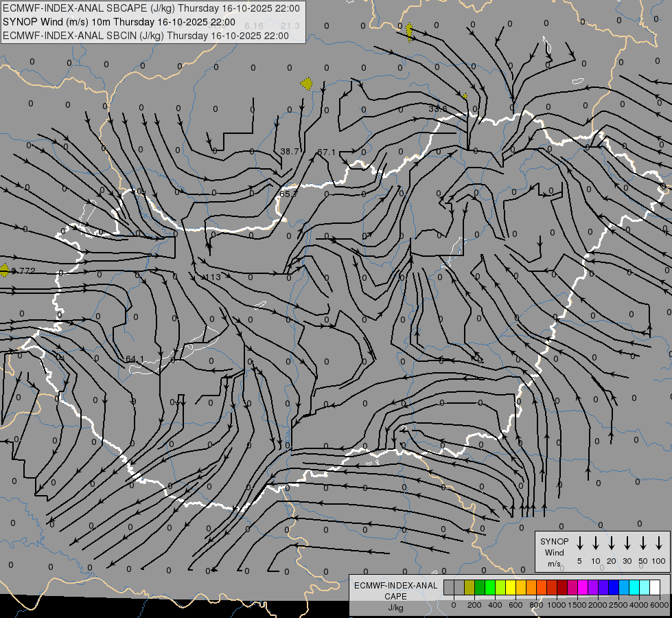Viewport: 672px width, 618px height.
Task: Click the ECMWF-INDEX-ANAL CAPE legend label
Action: (395, 591)
